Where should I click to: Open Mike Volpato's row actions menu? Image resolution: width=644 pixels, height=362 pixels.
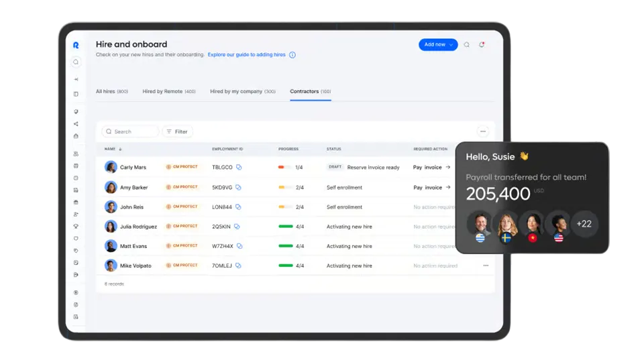point(486,266)
